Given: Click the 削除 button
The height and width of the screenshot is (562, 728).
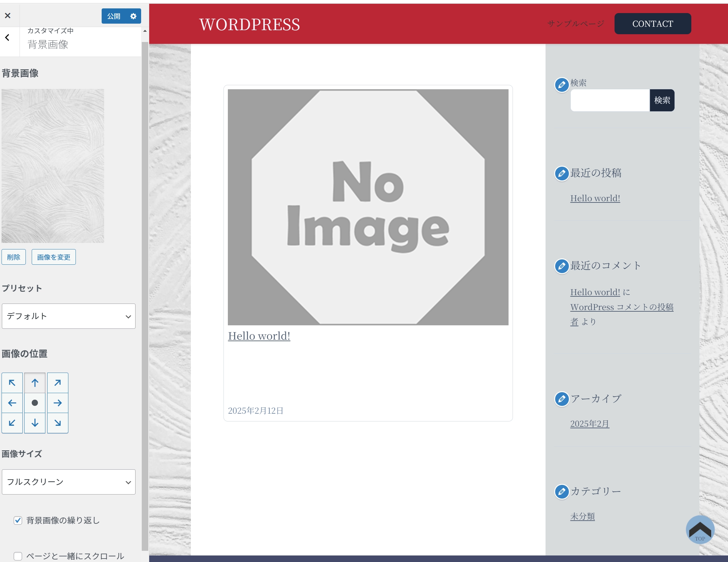Looking at the screenshot, I should click(x=14, y=257).
